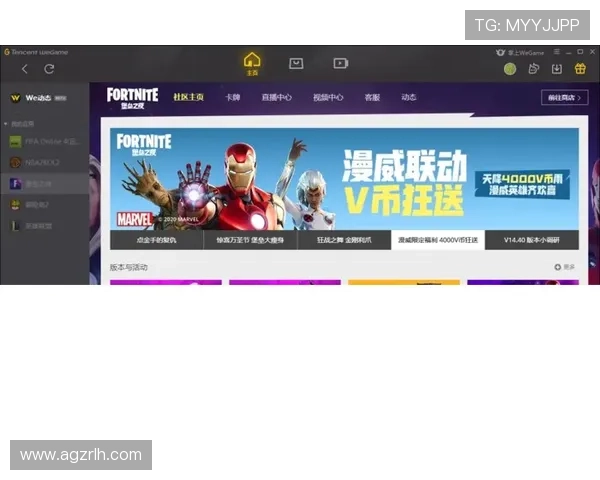Go back with the left arrow icon
600x480 pixels.
25,69
